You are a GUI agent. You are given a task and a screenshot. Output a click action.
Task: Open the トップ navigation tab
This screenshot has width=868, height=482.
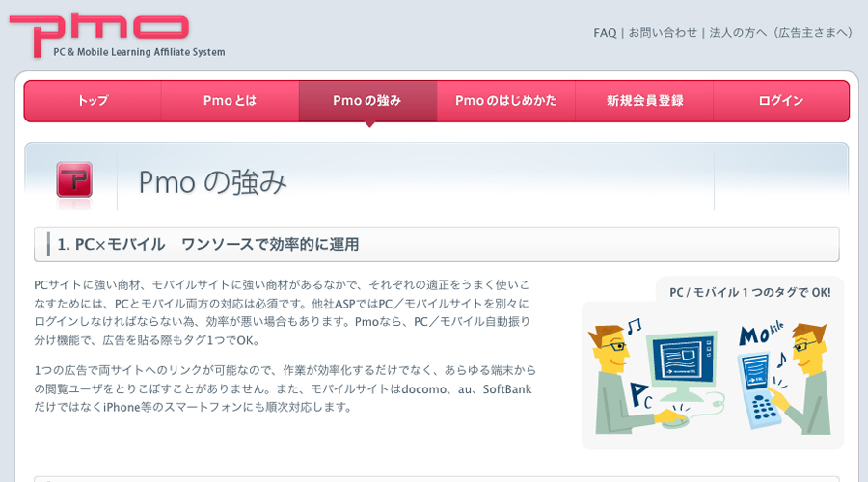(93, 101)
